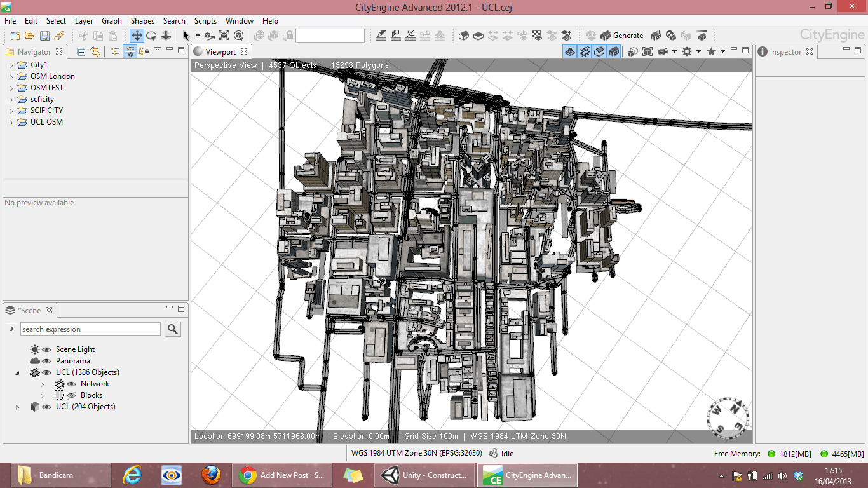
Task: Pick the Selection arrow tool
Action: pyautogui.click(x=186, y=36)
